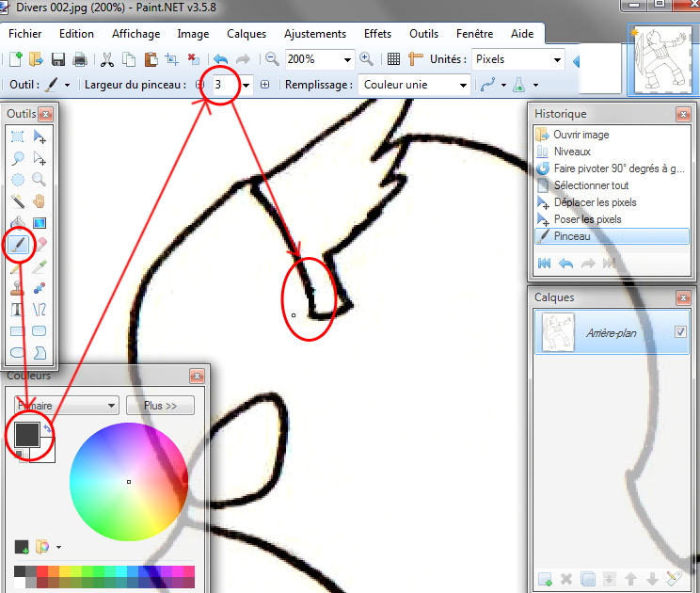The width and height of the screenshot is (700, 593).
Task: Select the Eraser tool
Action: click(40, 245)
